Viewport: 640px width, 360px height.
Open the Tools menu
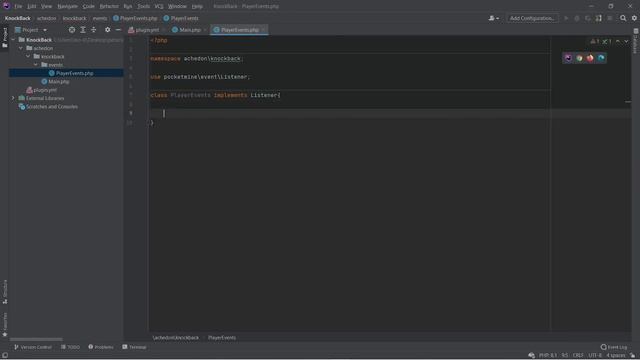(x=143, y=6)
